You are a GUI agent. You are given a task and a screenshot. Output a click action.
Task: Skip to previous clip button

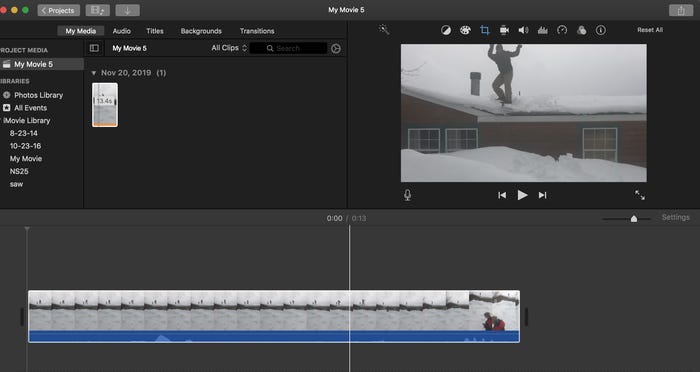tap(502, 195)
